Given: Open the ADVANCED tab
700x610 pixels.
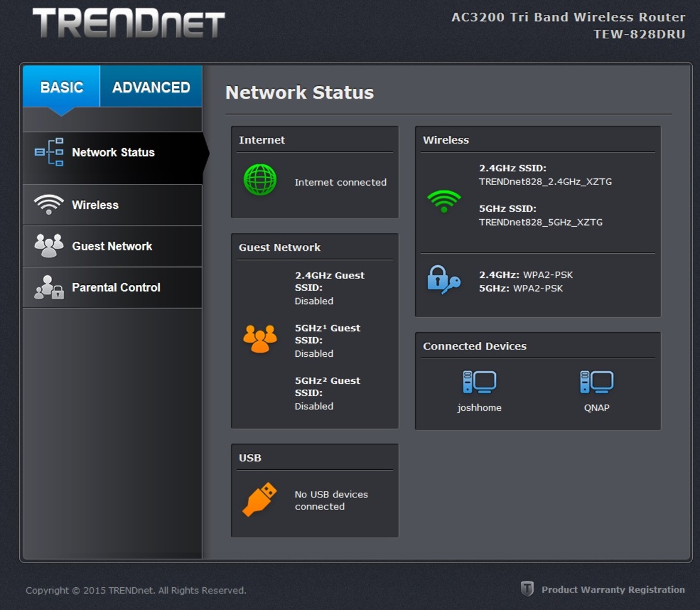Looking at the screenshot, I should point(151,87).
